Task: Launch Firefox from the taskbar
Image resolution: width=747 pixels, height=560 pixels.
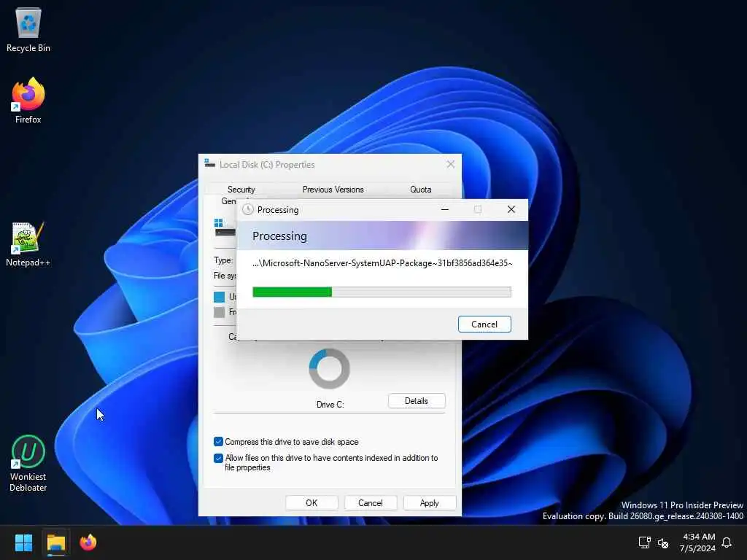Action: (x=88, y=542)
